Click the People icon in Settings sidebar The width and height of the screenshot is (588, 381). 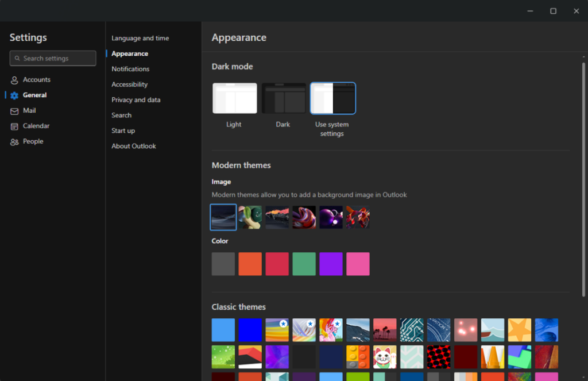(x=14, y=142)
